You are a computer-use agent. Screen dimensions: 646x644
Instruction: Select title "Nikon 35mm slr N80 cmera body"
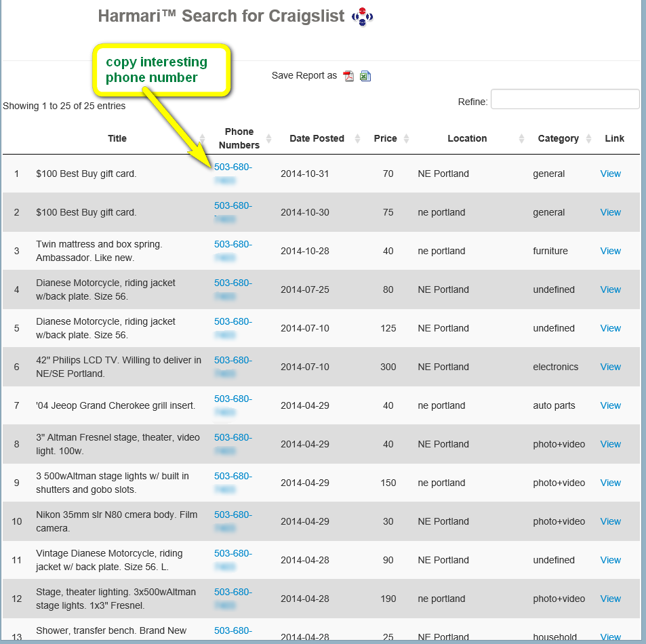click(x=106, y=515)
